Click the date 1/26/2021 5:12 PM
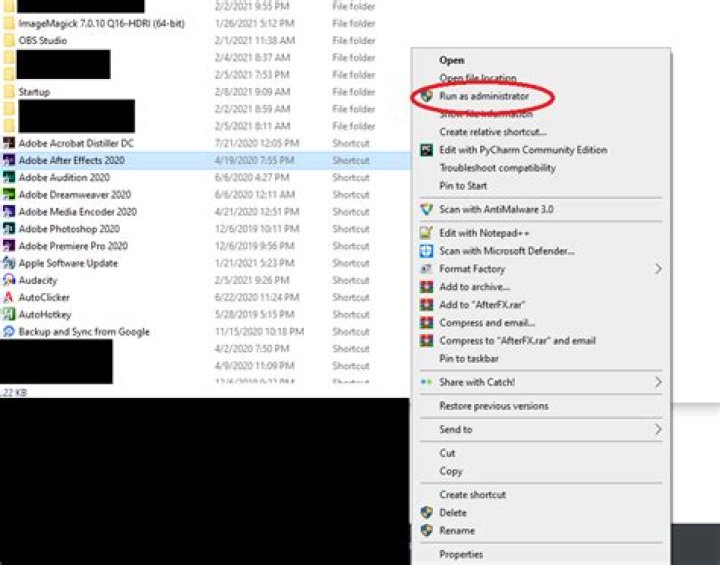This screenshot has height=565, width=720. 254,23
